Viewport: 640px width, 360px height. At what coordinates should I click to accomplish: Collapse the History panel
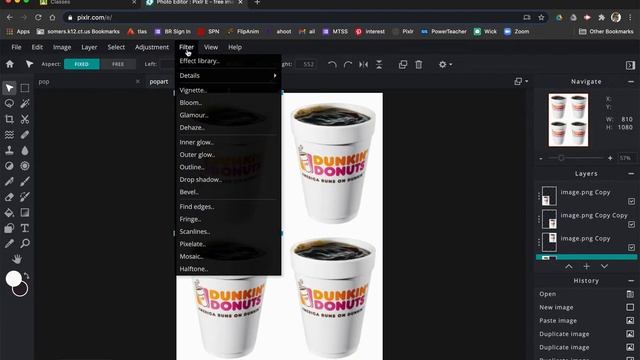tap(631, 281)
